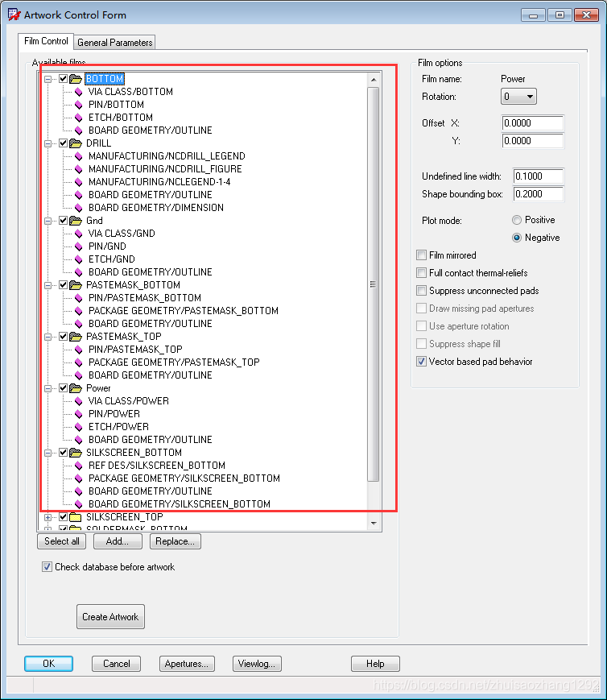Image resolution: width=607 pixels, height=700 pixels.
Task: Select Positive plot mode
Action: [516, 220]
